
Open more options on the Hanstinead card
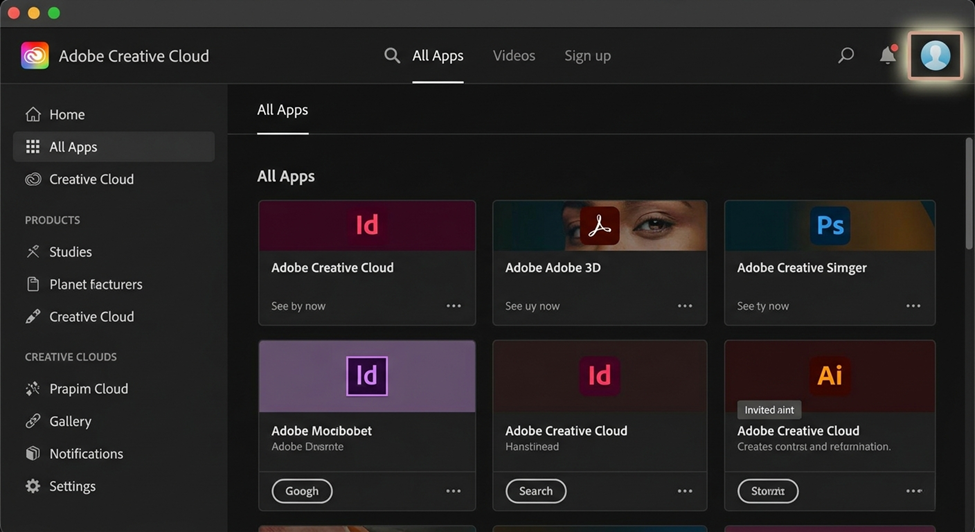click(685, 491)
